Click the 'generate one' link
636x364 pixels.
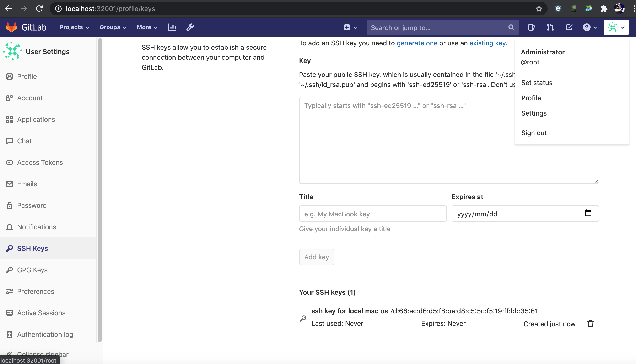tap(417, 43)
